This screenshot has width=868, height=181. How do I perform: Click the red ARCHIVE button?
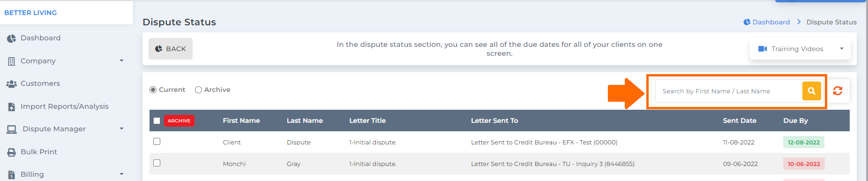(x=179, y=121)
